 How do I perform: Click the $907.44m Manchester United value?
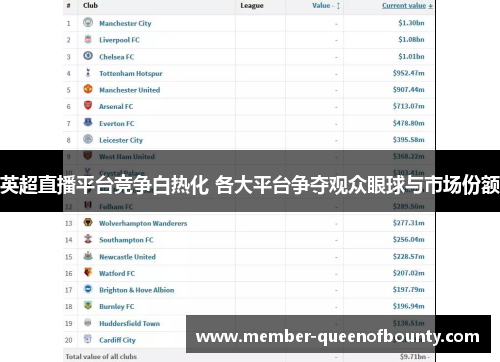[409, 89]
